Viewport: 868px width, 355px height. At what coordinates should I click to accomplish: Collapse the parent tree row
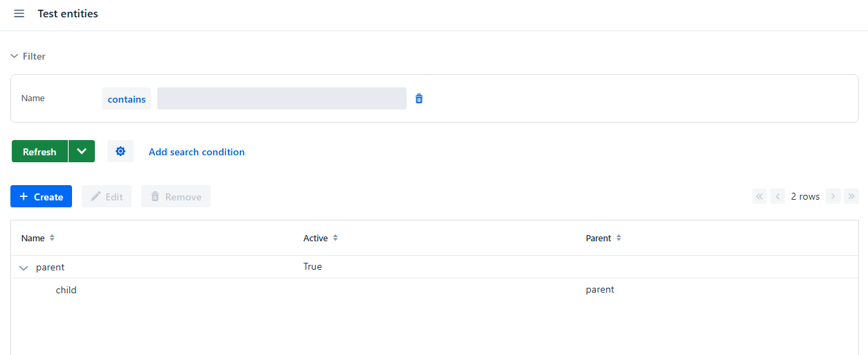click(24, 268)
